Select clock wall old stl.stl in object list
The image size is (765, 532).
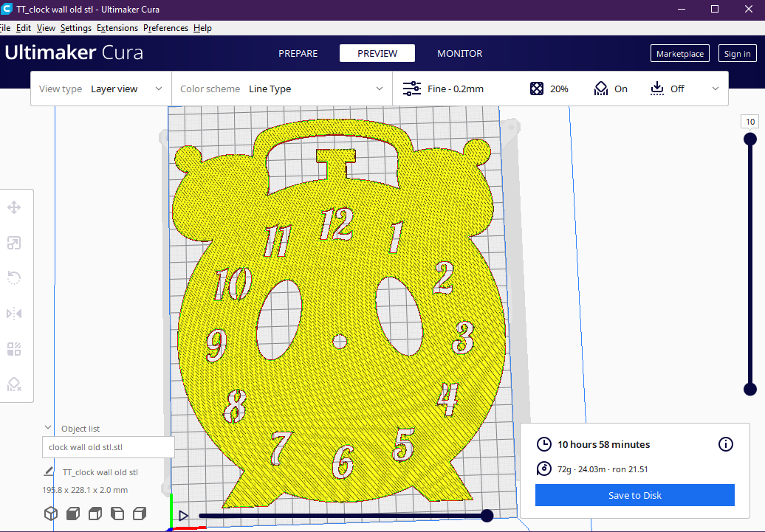(109, 447)
